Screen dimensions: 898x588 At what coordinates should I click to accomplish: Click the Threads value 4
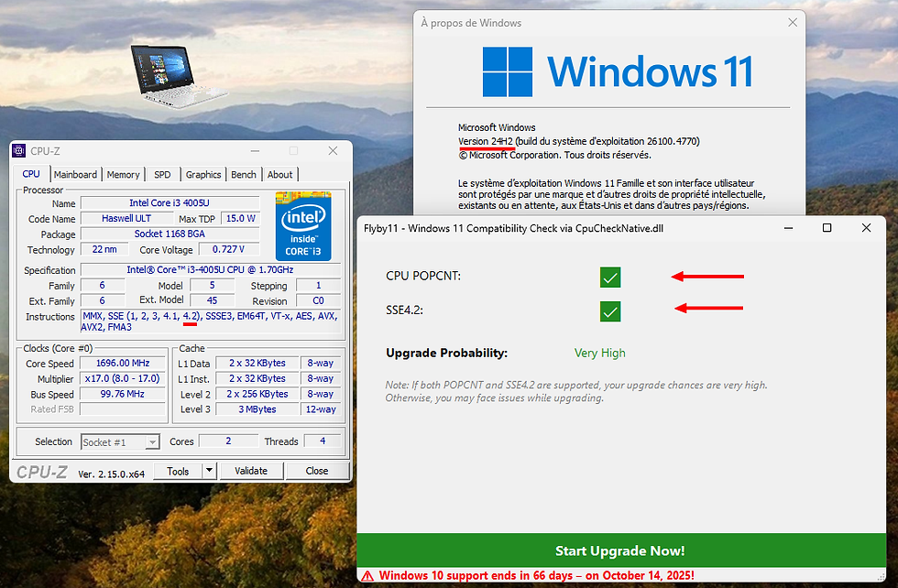tap(323, 441)
